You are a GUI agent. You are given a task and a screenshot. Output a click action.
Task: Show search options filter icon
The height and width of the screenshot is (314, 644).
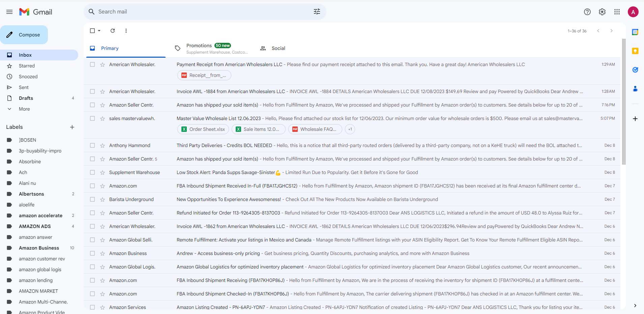[317, 12]
